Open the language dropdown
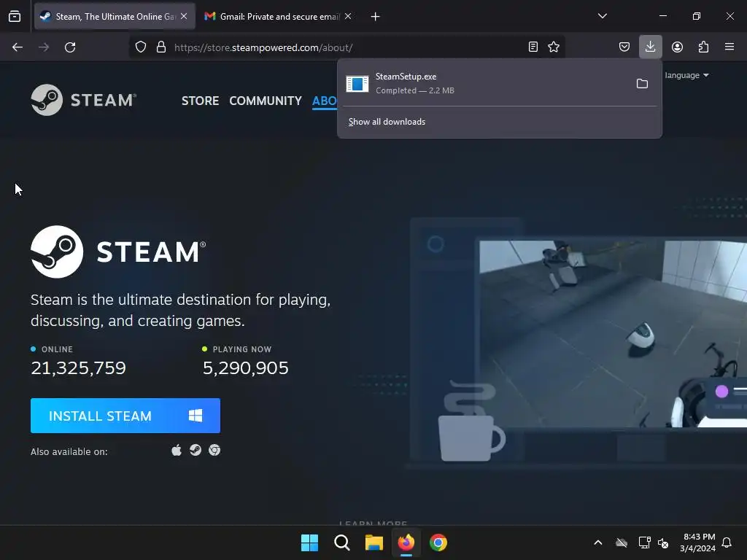This screenshot has height=560, width=747. point(686,75)
